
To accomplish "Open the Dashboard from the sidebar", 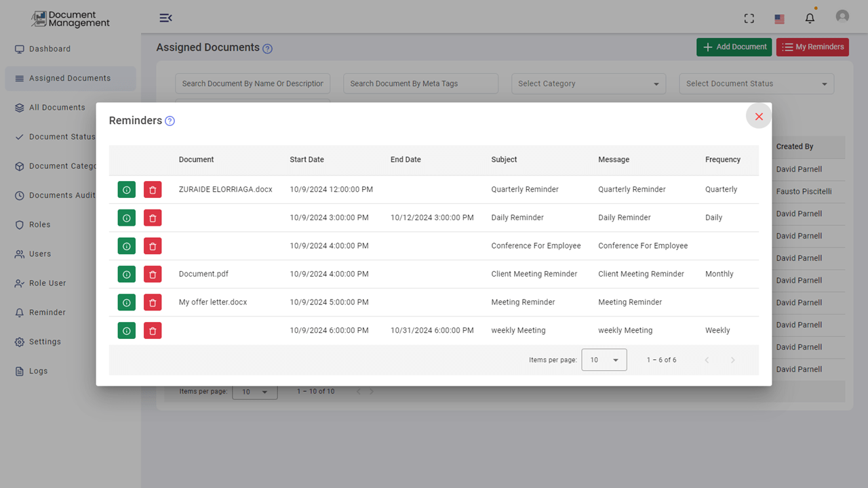I will tap(49, 48).
